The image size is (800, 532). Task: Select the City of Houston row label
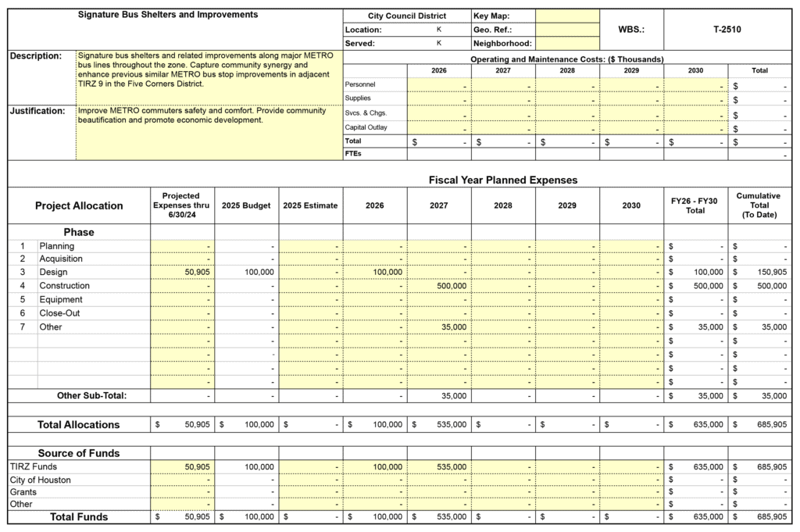point(41,480)
